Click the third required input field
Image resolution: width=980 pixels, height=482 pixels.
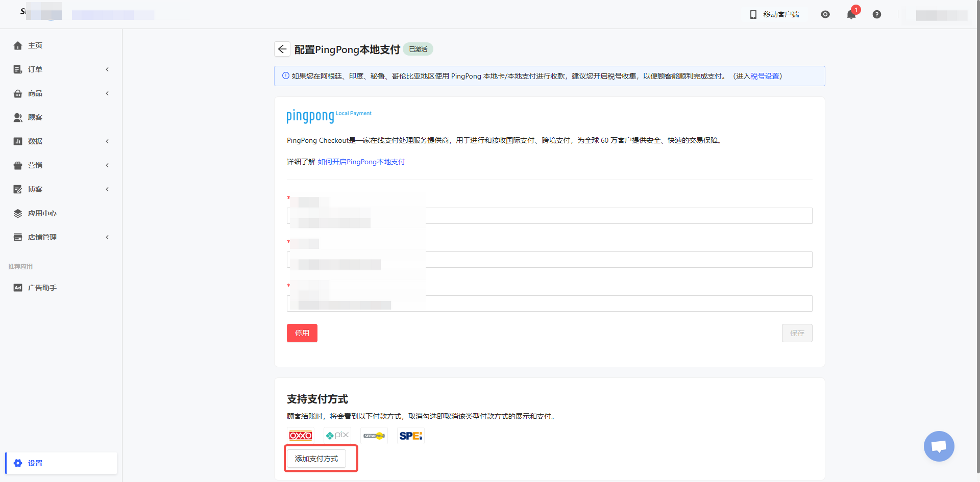tap(550, 303)
